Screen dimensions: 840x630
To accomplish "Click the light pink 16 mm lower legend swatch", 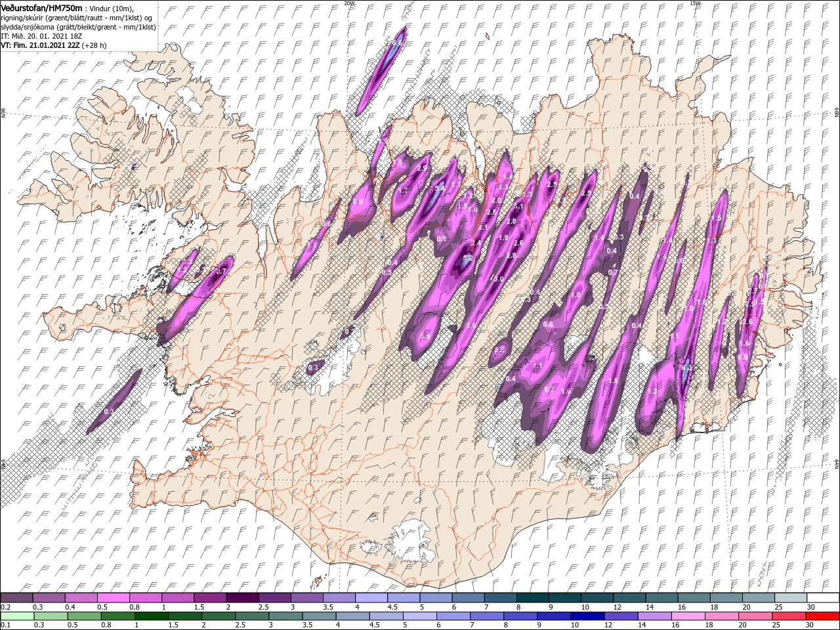I will click(x=688, y=616).
